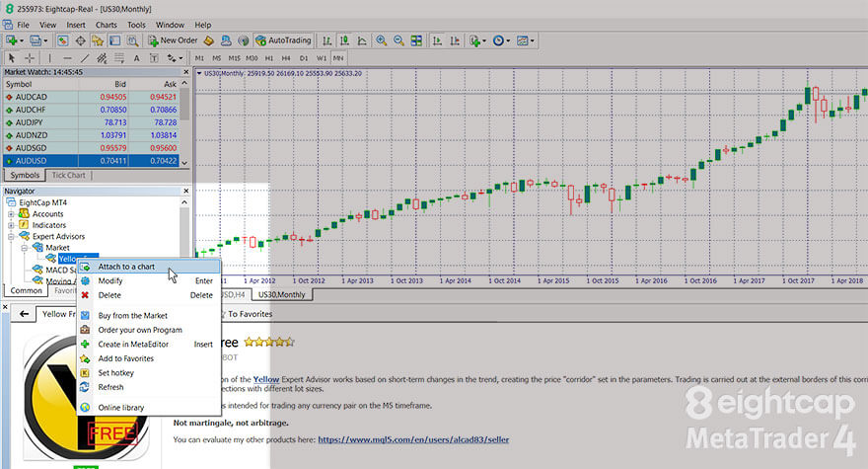
Task: Zoom out on the chart
Action: (x=398, y=40)
